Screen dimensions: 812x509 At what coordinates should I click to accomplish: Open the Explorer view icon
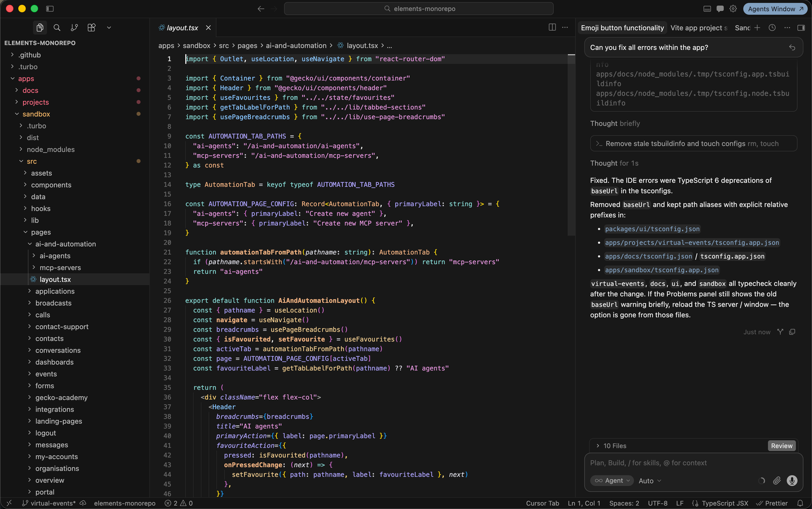coord(40,27)
